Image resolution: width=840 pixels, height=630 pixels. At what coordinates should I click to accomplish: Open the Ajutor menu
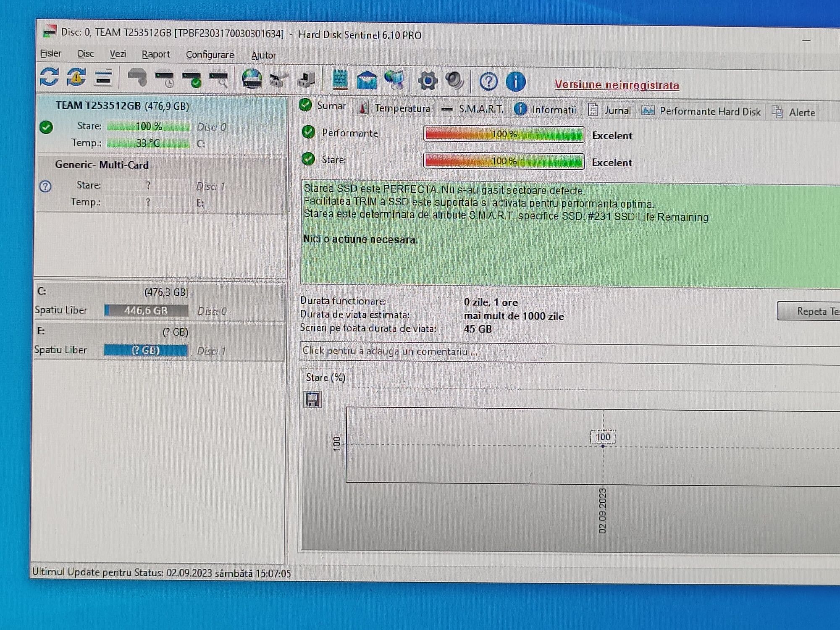point(263,55)
